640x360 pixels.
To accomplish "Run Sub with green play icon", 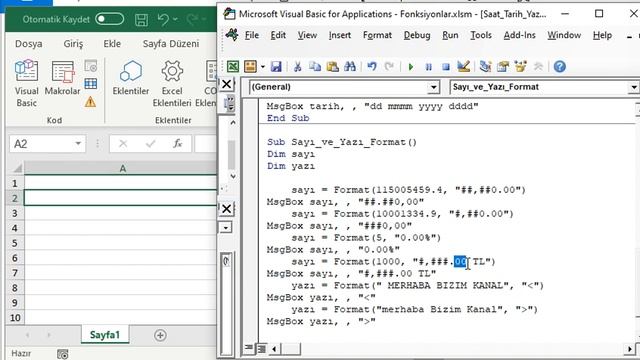I will click(x=411, y=67).
